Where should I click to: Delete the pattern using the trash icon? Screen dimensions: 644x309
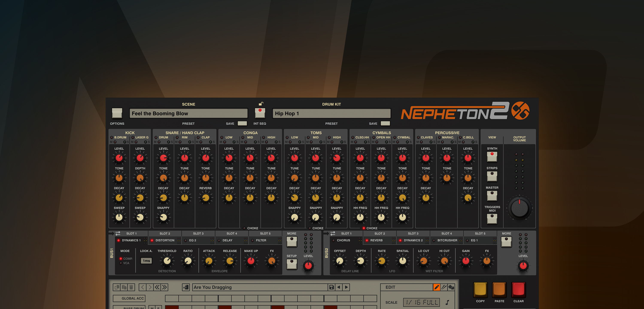[131, 287]
